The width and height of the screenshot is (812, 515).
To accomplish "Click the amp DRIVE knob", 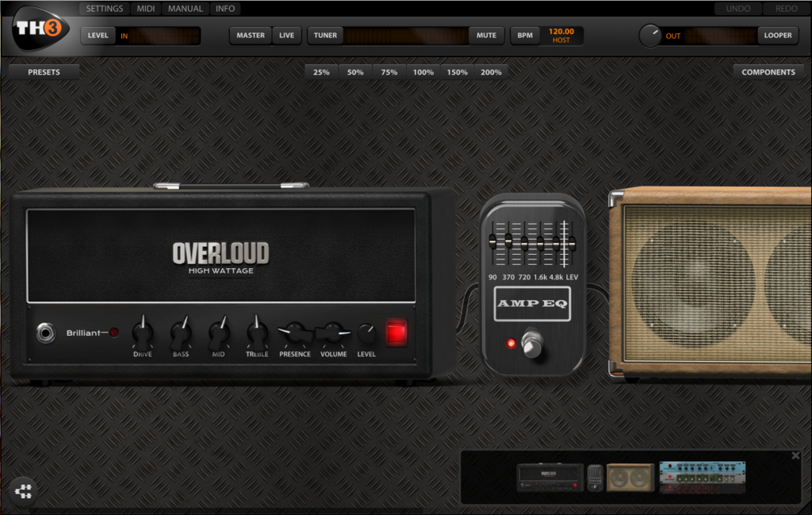I will 143,332.
